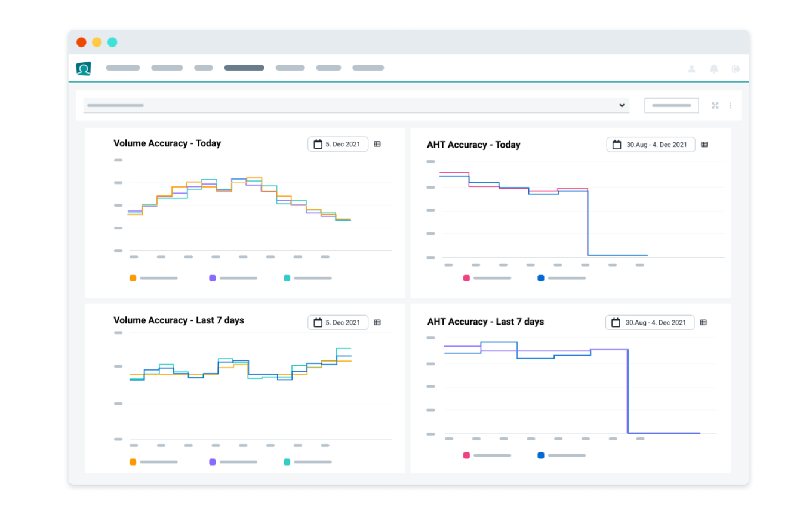The height and width of the screenshot is (508, 812).
Task: Click the company logo at the top left
Action: (x=83, y=68)
